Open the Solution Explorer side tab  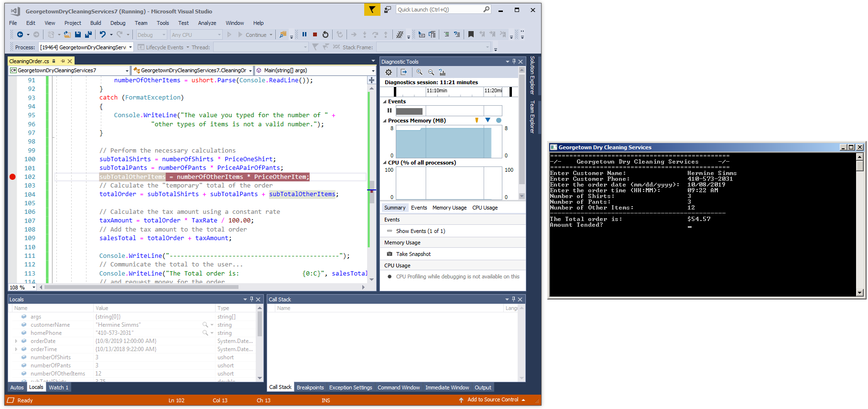click(x=532, y=75)
